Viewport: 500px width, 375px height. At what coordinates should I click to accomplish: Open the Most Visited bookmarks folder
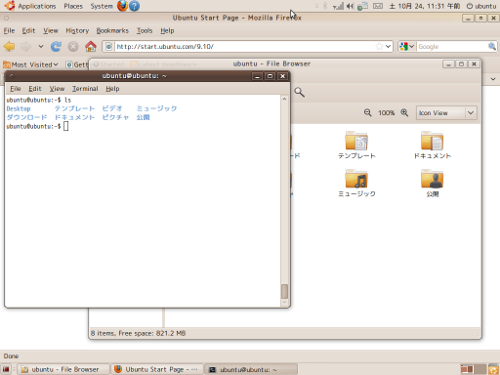click(31, 64)
